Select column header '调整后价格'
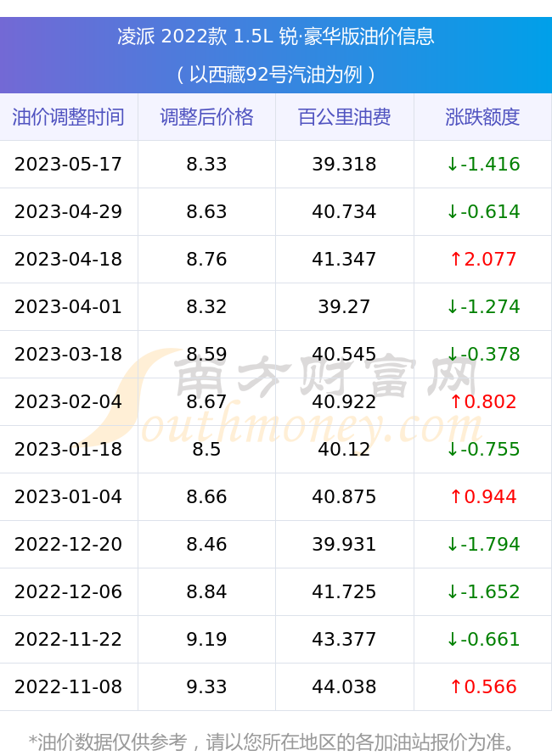Image resolution: width=552 pixels, height=756 pixels. (206, 117)
